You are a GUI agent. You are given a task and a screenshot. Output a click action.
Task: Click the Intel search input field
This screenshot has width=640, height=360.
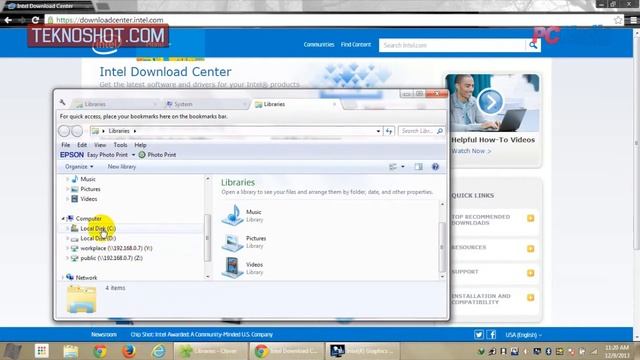point(452,45)
